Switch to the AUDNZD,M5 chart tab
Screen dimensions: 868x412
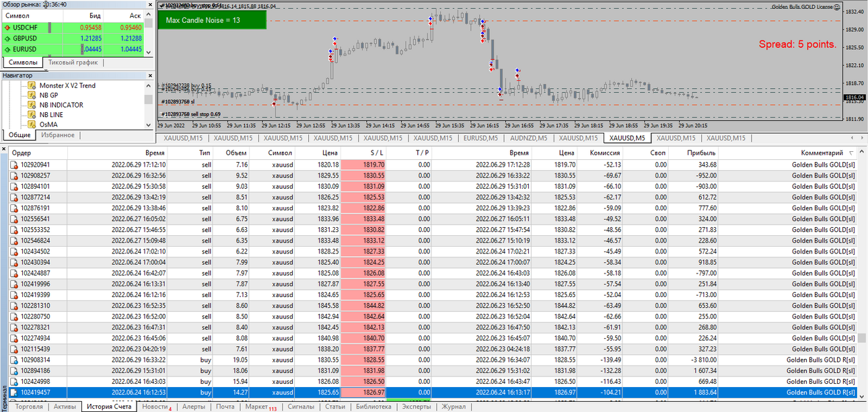529,138
